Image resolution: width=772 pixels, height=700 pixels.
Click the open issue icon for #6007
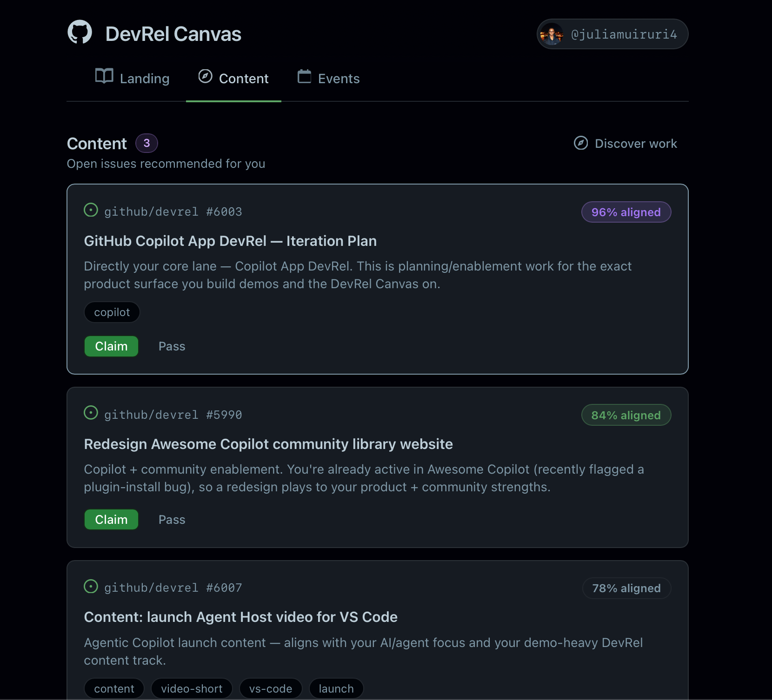point(91,586)
